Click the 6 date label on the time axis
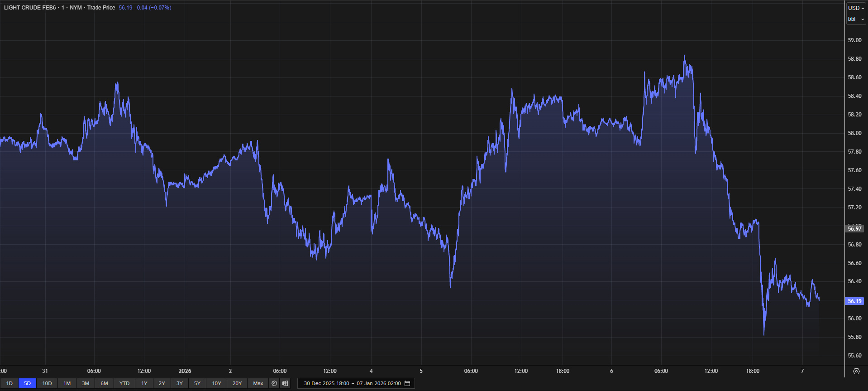Viewport: 868px width, 391px height. click(x=611, y=371)
